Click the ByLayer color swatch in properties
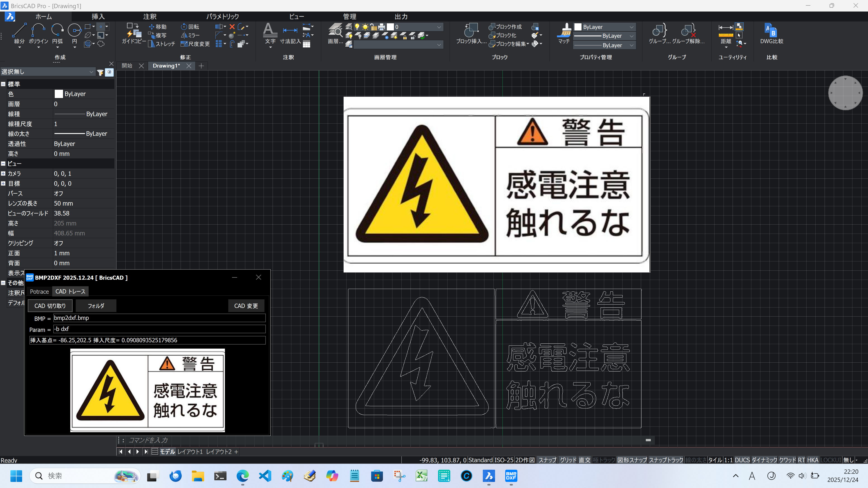The height and width of the screenshot is (488, 868). tap(59, 94)
